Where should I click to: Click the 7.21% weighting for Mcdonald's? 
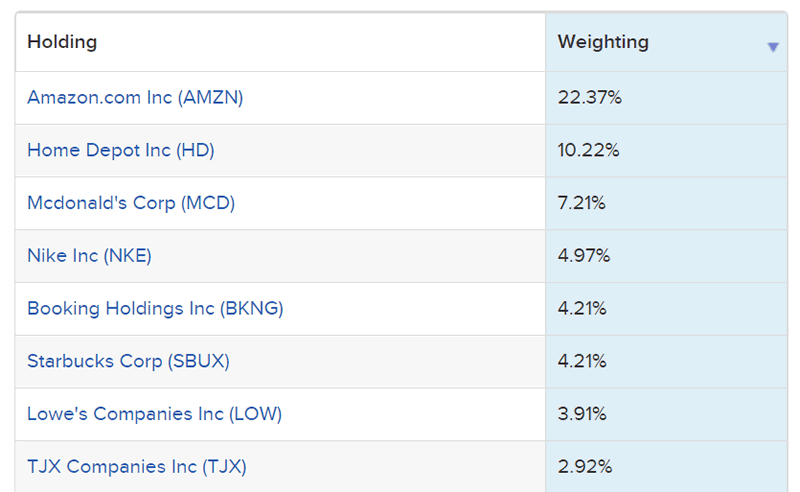click(x=582, y=203)
